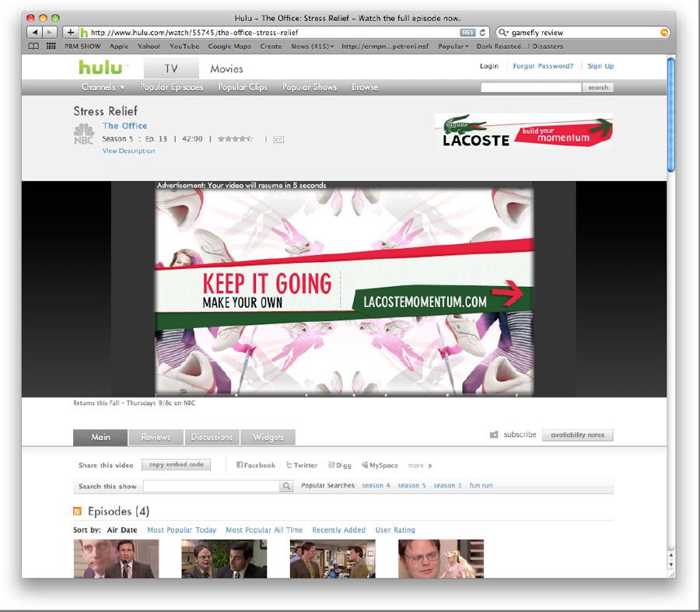Select the Discussions tab
This screenshot has width=700, height=612.
(212, 437)
